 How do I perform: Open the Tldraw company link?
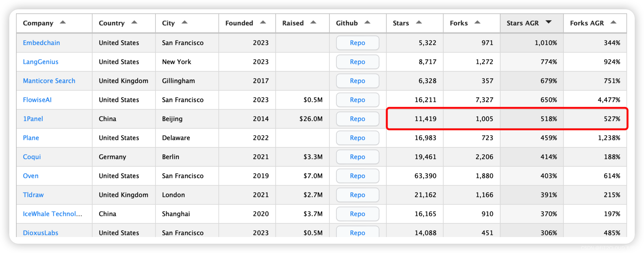coord(33,195)
